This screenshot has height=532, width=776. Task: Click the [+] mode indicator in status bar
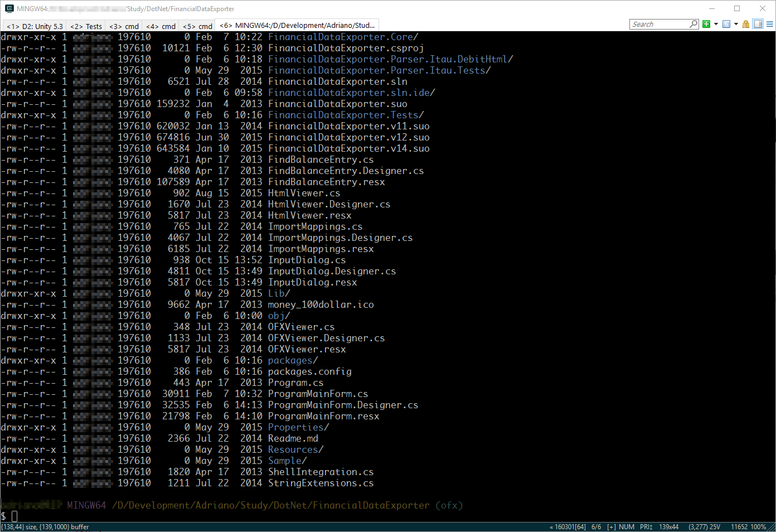(612, 526)
